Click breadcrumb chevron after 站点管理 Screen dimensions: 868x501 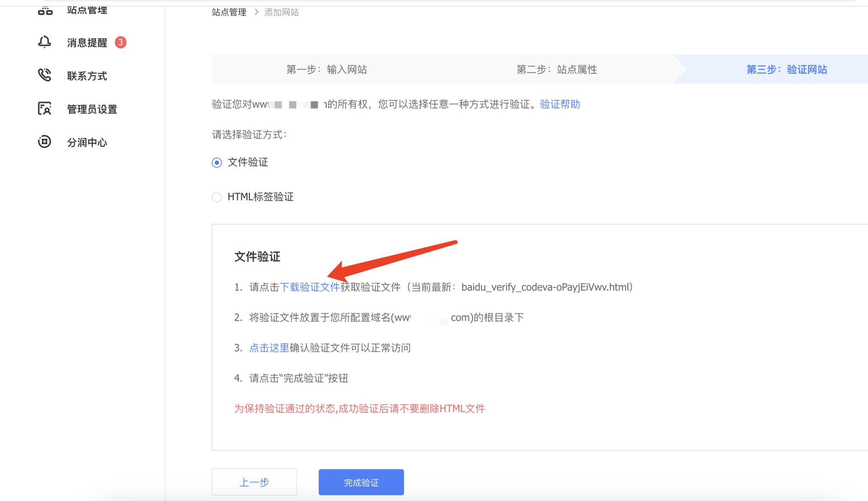click(256, 12)
